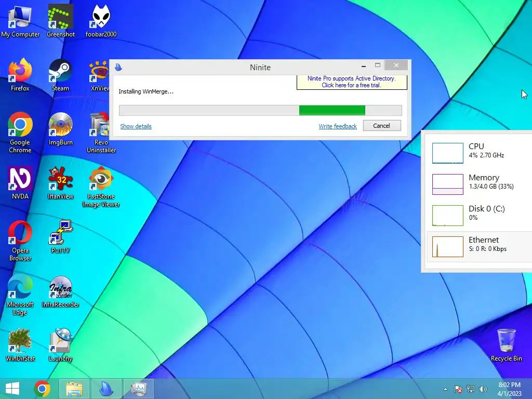This screenshot has height=399, width=532.
Task: Click the Windows Start button
Action: [12, 389]
